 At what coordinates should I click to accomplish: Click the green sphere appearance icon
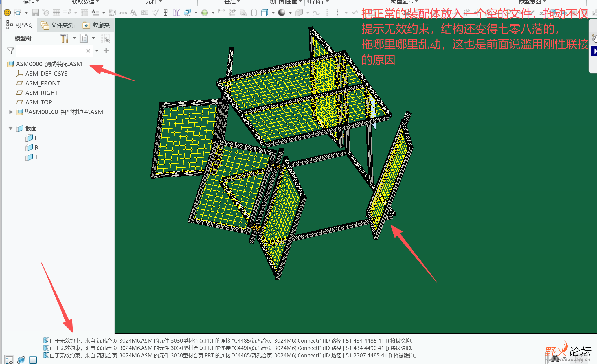point(205,13)
